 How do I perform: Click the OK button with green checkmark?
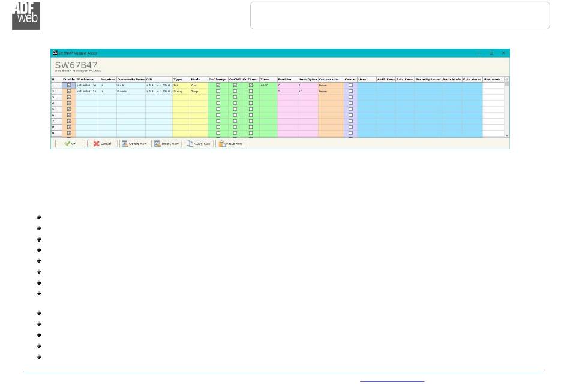coord(70,144)
